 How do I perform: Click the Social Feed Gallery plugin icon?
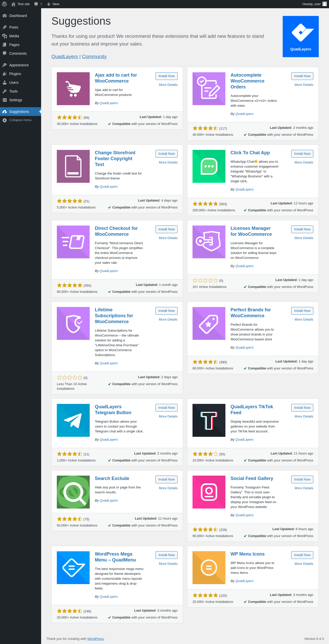(209, 492)
